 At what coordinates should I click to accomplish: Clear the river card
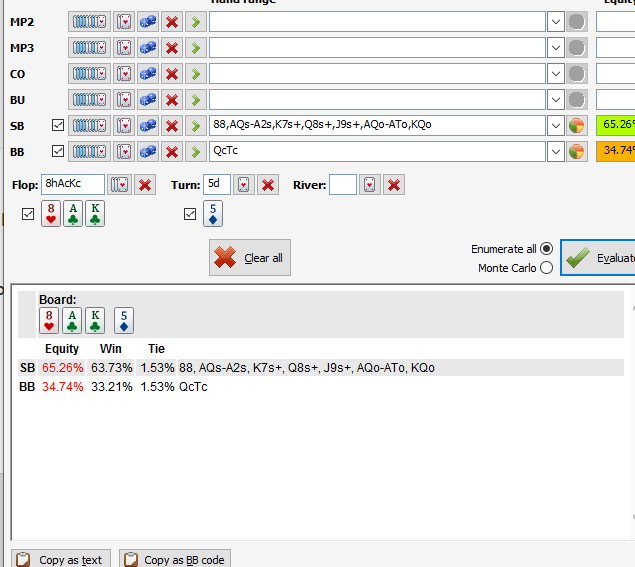394,185
